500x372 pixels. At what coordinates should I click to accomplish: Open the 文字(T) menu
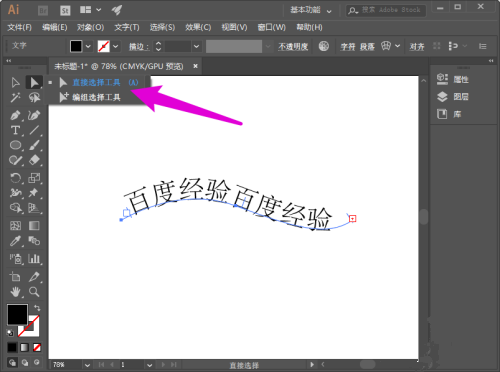(x=127, y=27)
